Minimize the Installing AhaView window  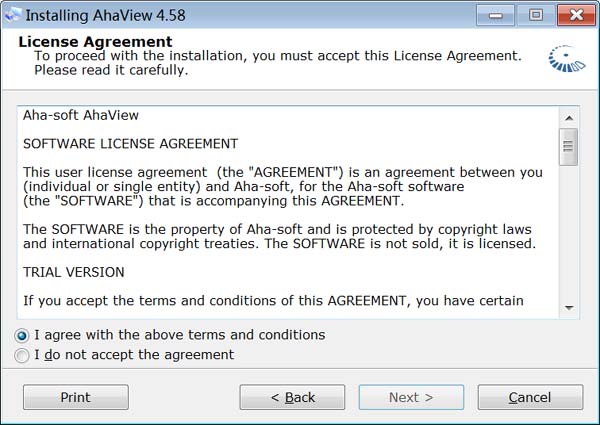(495, 15)
